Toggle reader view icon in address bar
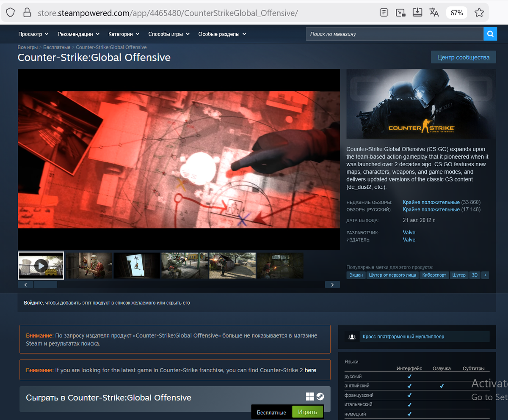 tap(384, 13)
